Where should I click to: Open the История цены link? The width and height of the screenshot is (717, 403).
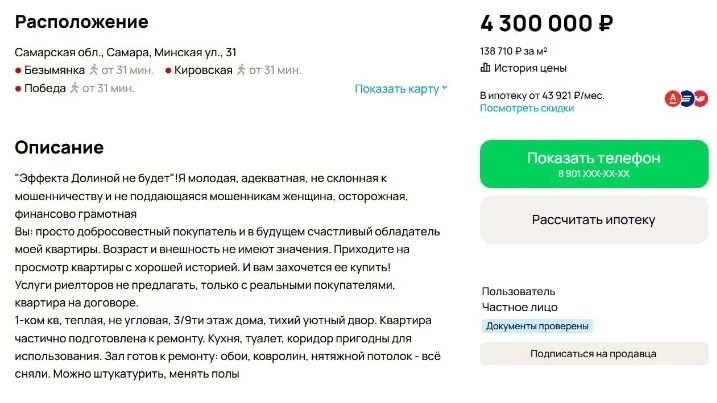coord(530,68)
